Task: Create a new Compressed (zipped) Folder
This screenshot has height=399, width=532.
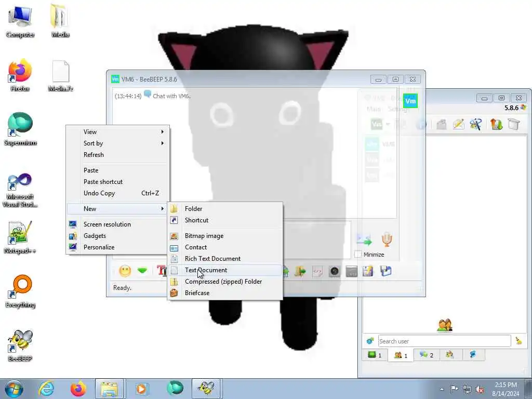Action: 225,282
